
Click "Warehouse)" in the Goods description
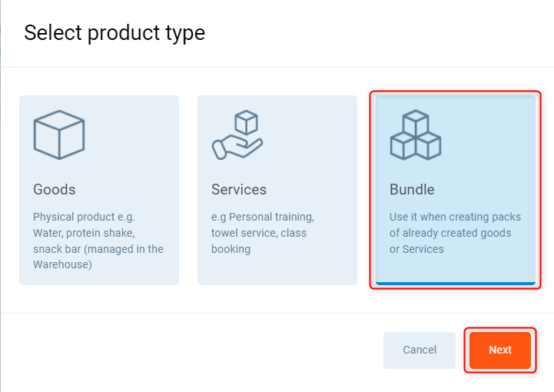(x=62, y=265)
